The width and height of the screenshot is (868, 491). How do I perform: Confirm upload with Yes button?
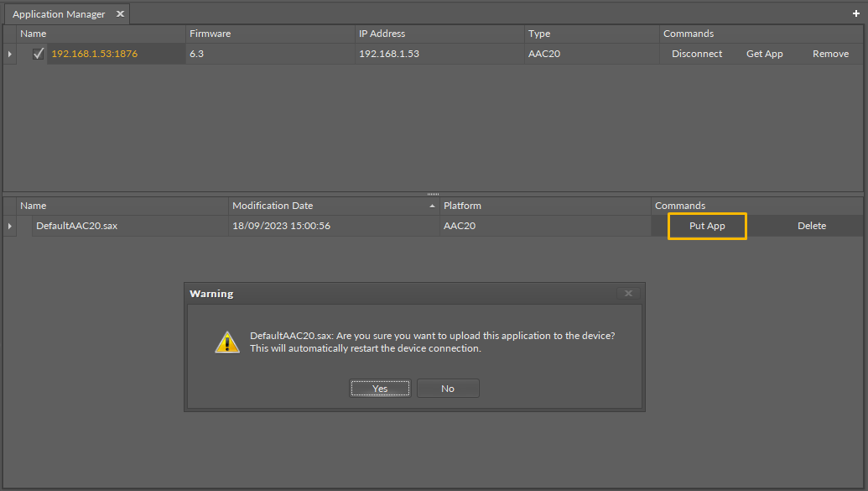380,389
